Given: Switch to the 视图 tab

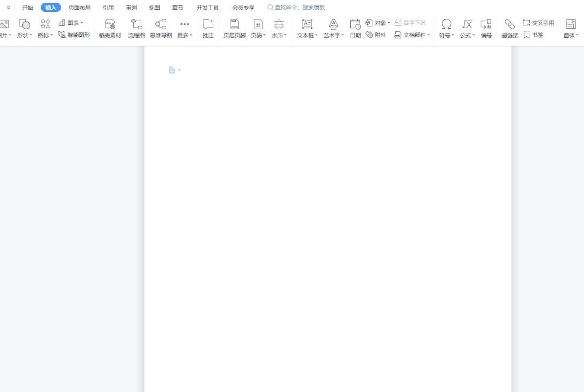Looking at the screenshot, I should (x=154, y=8).
